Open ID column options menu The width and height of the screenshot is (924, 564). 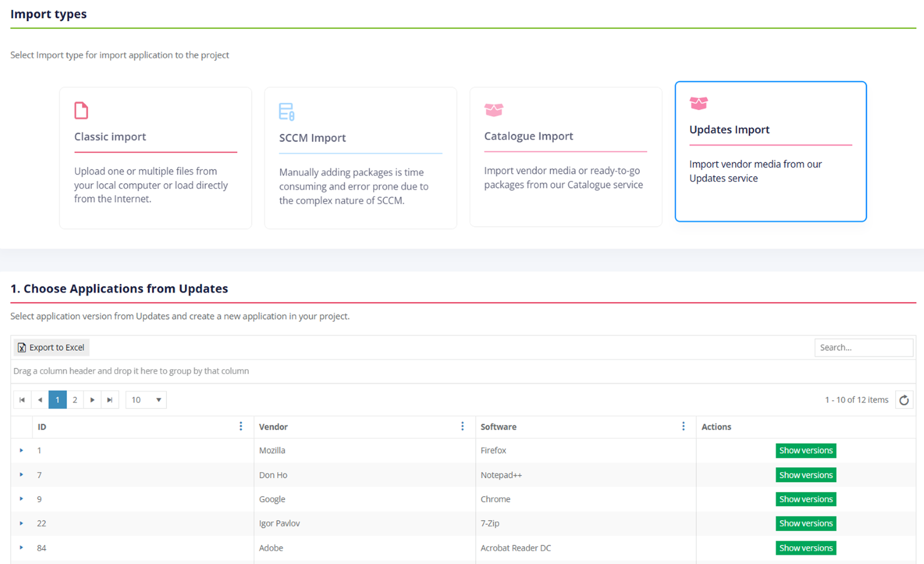[x=241, y=426]
